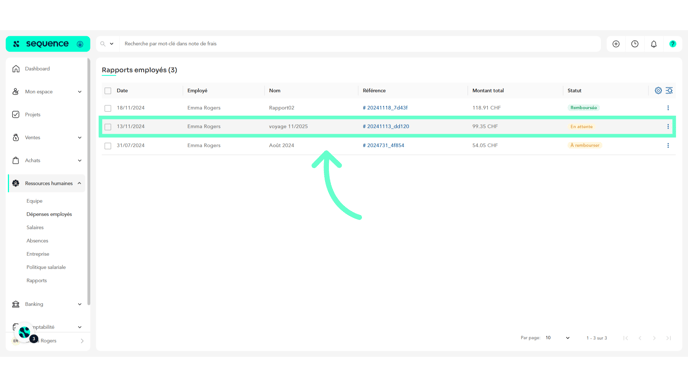Image resolution: width=688 pixels, height=387 pixels.
Task: Click the Achats shopping bag icon
Action: [x=16, y=160]
